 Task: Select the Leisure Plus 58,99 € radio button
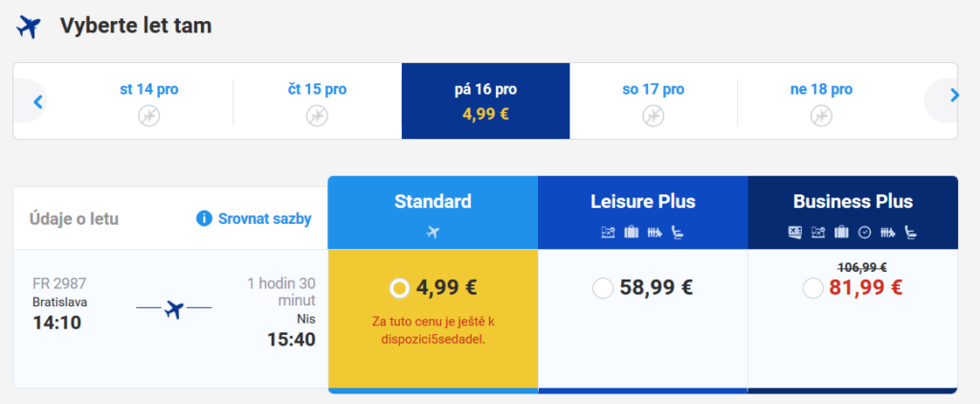coord(603,288)
